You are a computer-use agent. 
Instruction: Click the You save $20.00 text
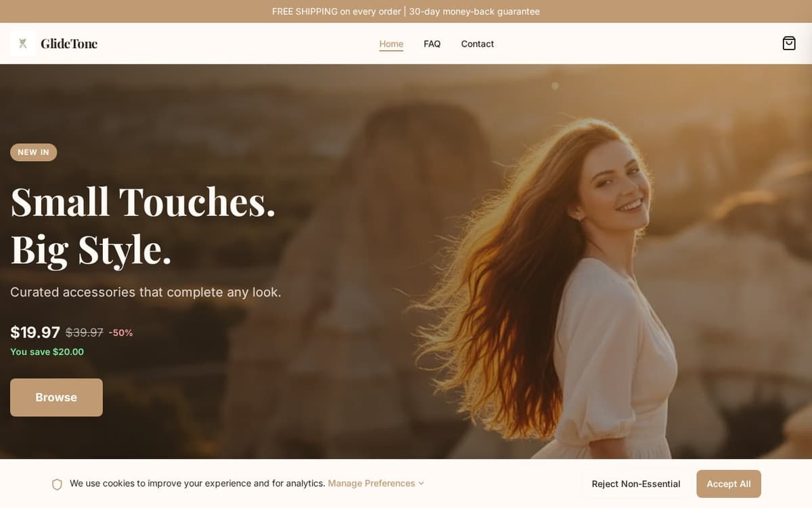click(x=47, y=352)
